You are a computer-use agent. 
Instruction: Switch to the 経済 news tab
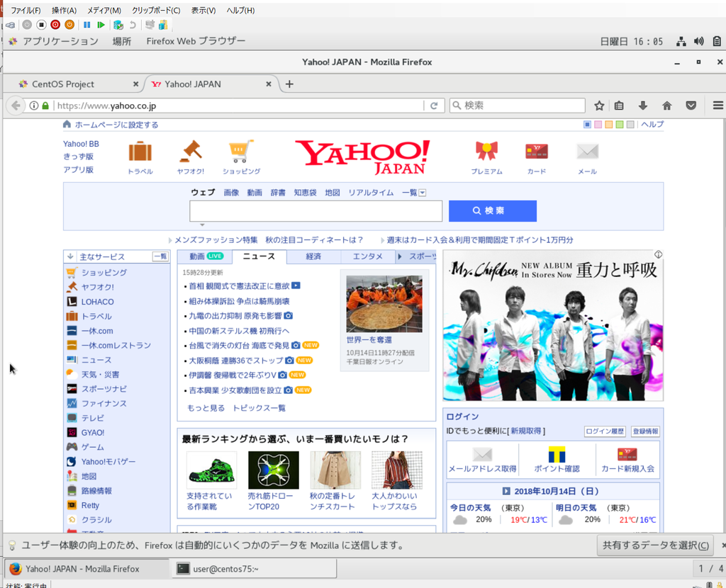313,256
